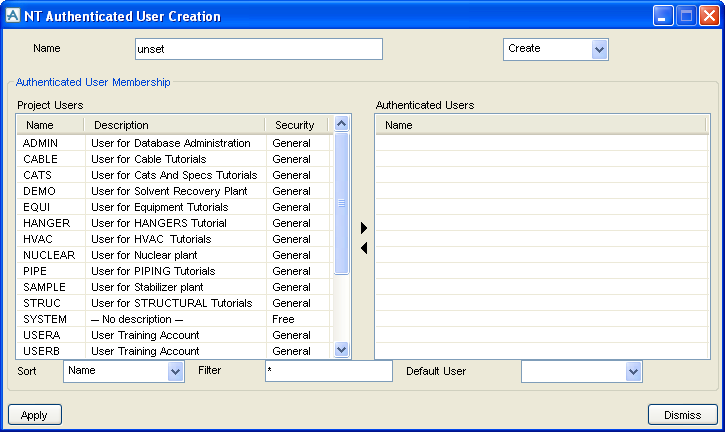Click the left arrow to remove user
The image size is (725, 432).
(364, 248)
